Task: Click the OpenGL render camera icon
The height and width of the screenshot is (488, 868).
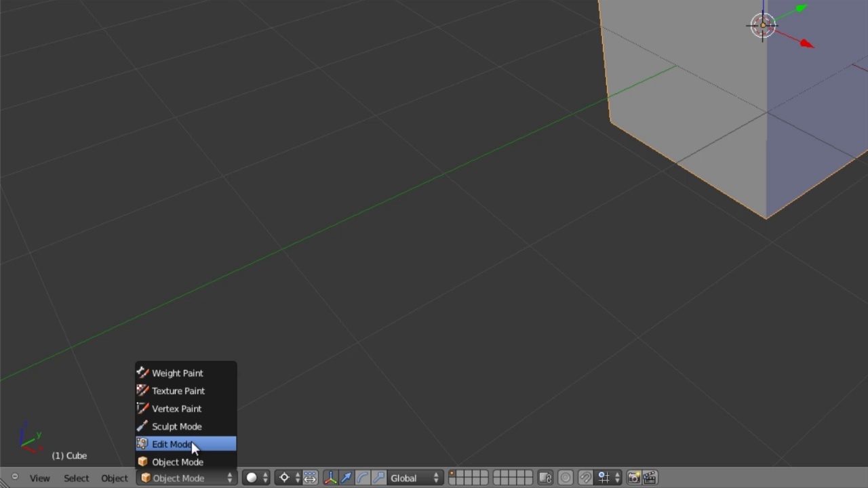Action: [633, 477]
